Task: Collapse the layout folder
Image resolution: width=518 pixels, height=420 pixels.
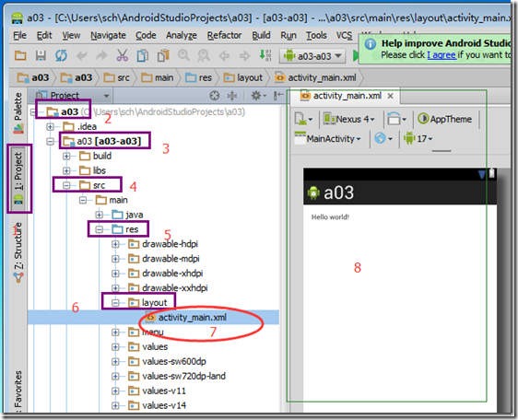Action: pos(115,302)
